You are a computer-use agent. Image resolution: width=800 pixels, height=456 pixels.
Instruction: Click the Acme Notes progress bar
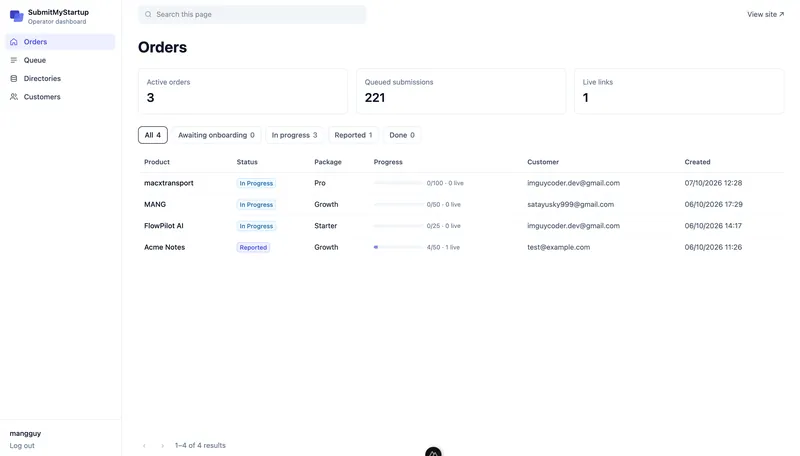[398, 247]
